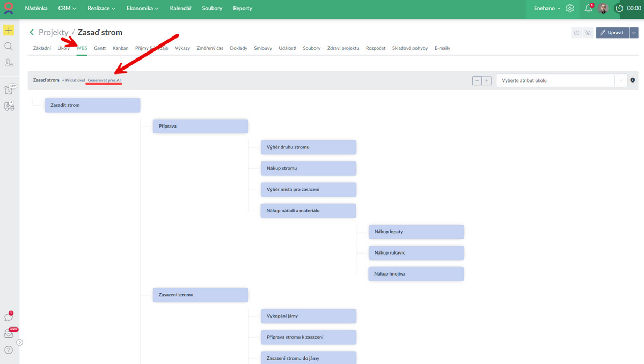The height and width of the screenshot is (364, 644).
Task: Open the mail inbox icon in sidebar
Action: pos(9,333)
